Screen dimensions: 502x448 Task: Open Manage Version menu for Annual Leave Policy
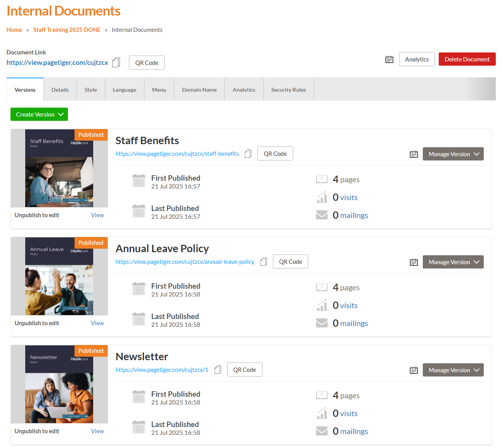click(453, 262)
